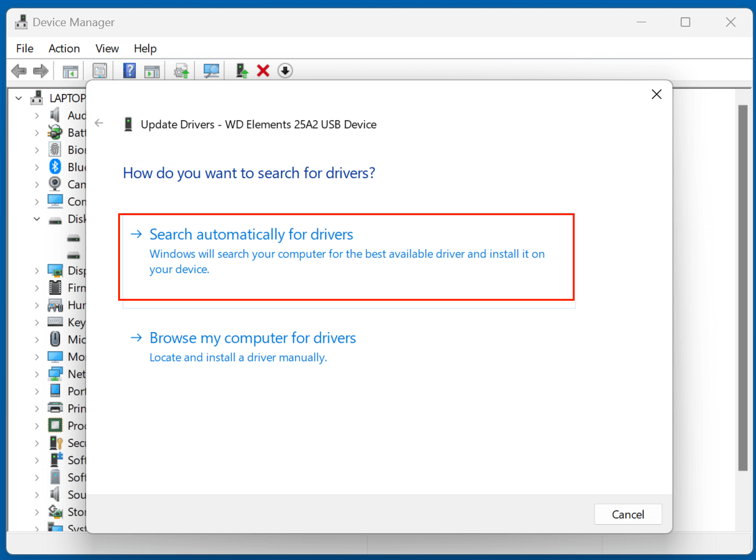Open the View menu
This screenshot has width=756, height=560.
107,49
